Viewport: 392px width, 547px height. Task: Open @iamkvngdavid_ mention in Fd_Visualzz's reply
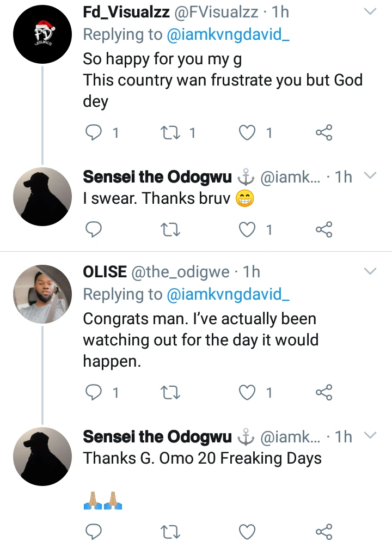(228, 34)
